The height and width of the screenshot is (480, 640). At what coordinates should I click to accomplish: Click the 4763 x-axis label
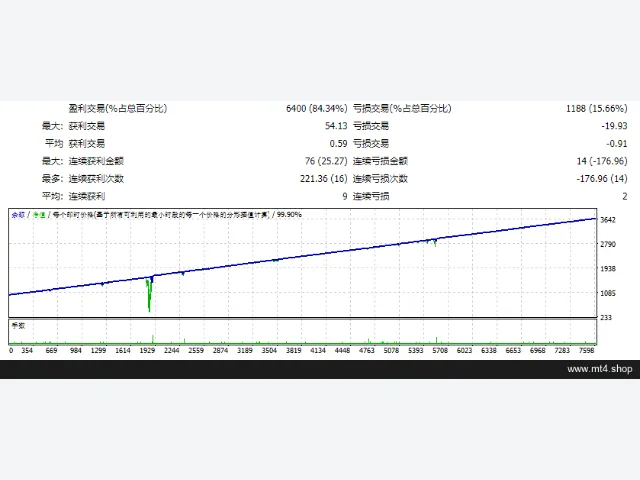click(367, 350)
